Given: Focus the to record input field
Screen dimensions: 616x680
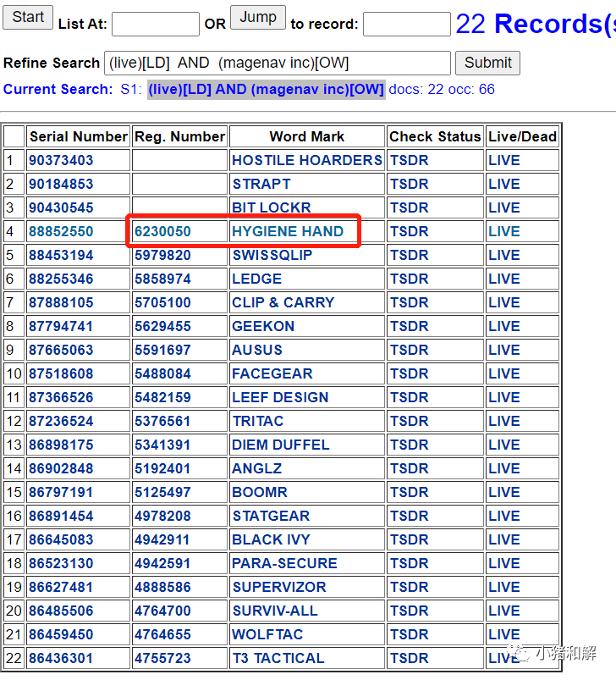Looking at the screenshot, I should click(x=407, y=24).
